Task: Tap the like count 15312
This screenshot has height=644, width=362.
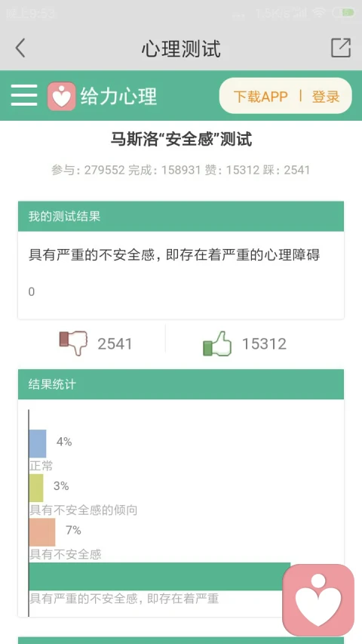Action: pos(264,344)
